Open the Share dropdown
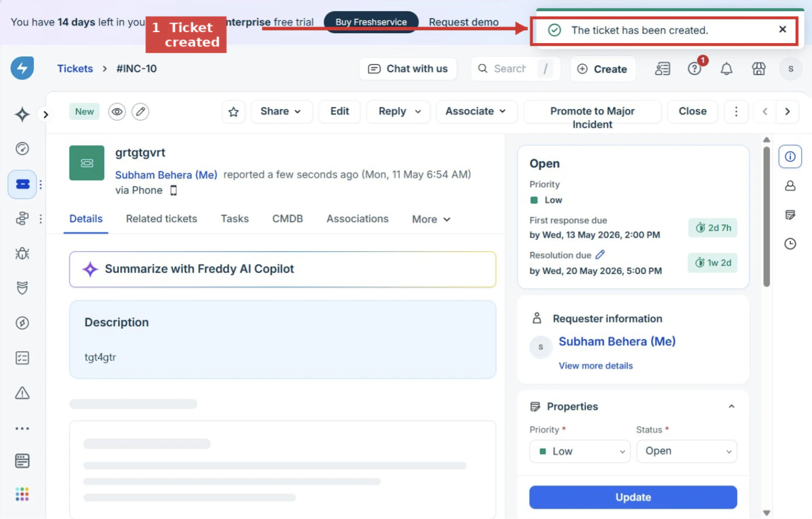Image resolution: width=812 pixels, height=519 pixels. click(x=282, y=112)
